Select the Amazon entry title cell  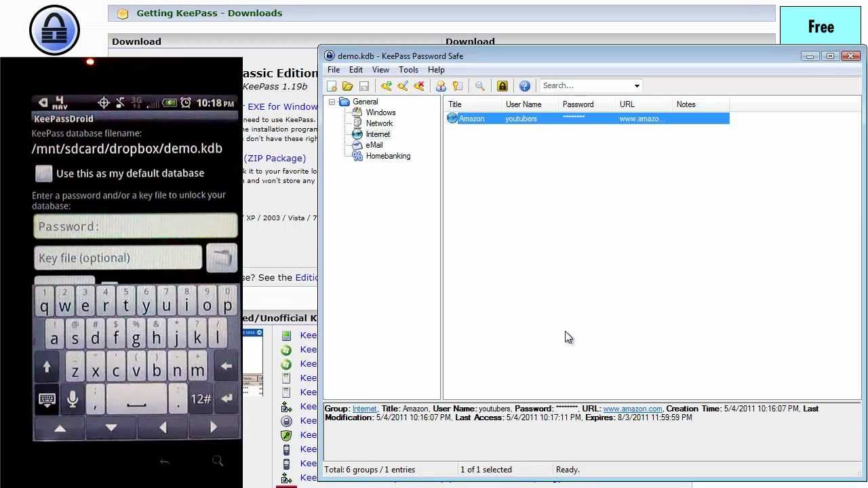472,119
